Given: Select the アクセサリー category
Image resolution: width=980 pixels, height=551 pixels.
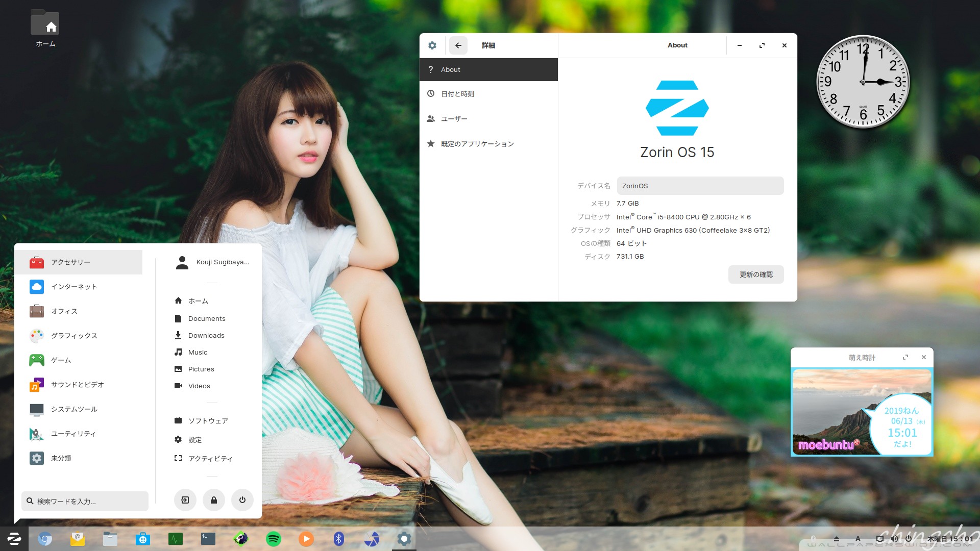Looking at the screenshot, I should click(x=79, y=262).
